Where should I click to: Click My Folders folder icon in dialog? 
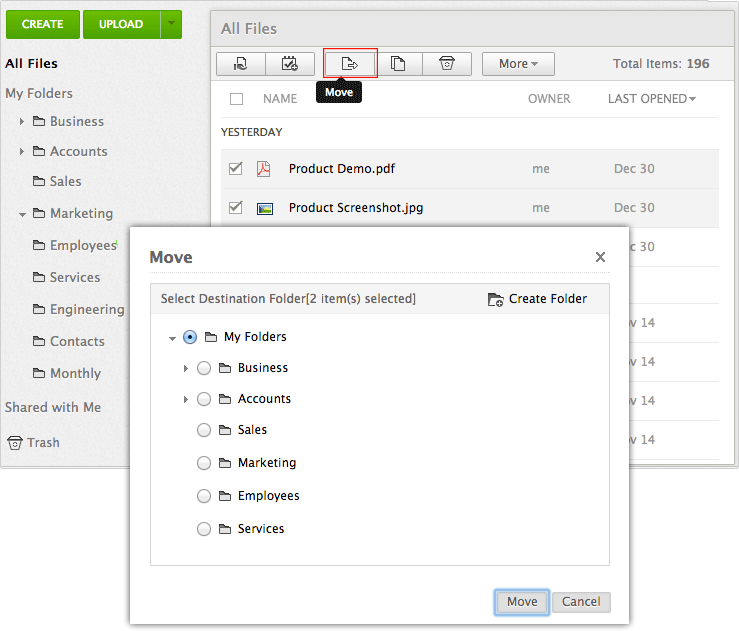click(x=211, y=337)
